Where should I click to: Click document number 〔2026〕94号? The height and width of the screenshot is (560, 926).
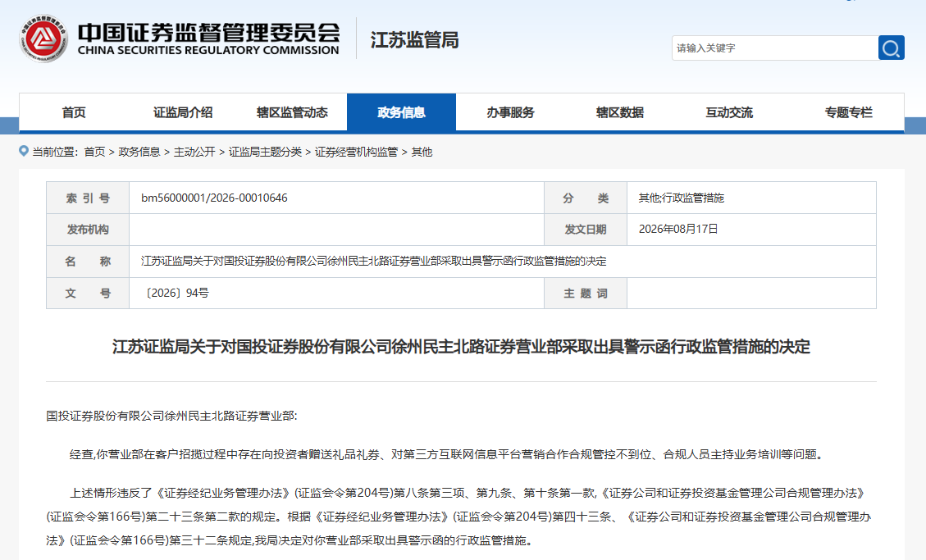175,294
